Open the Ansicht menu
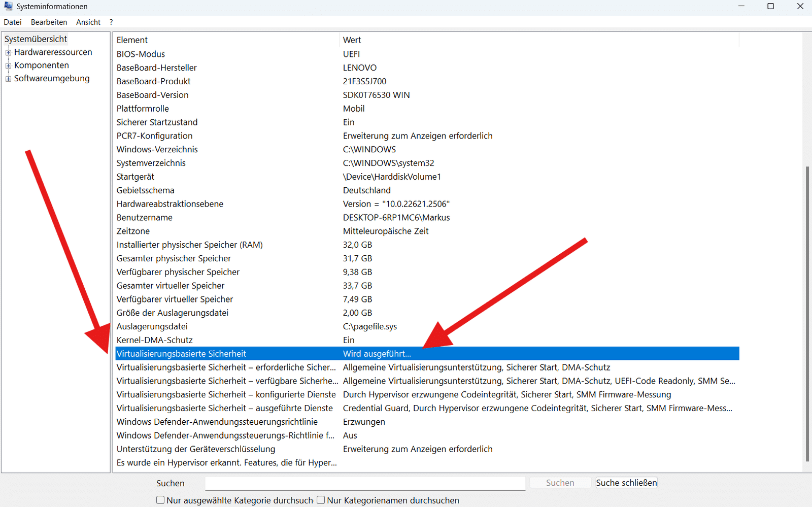This screenshot has width=812, height=507. tap(88, 22)
